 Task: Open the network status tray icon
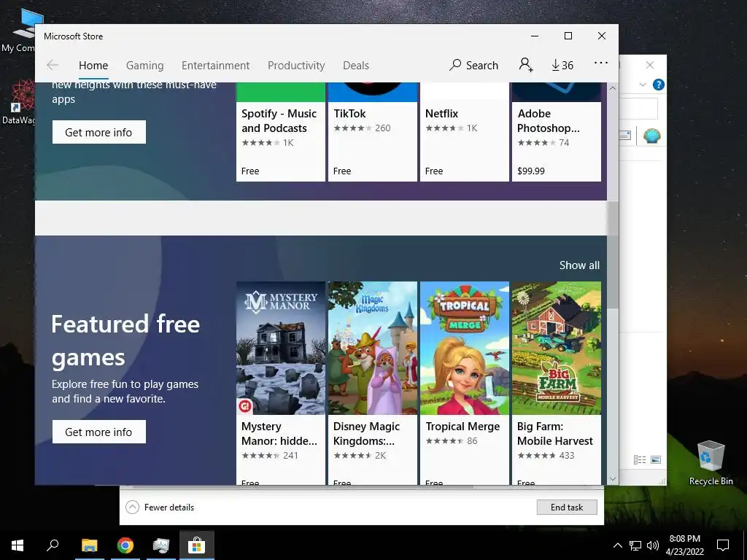(x=635, y=545)
